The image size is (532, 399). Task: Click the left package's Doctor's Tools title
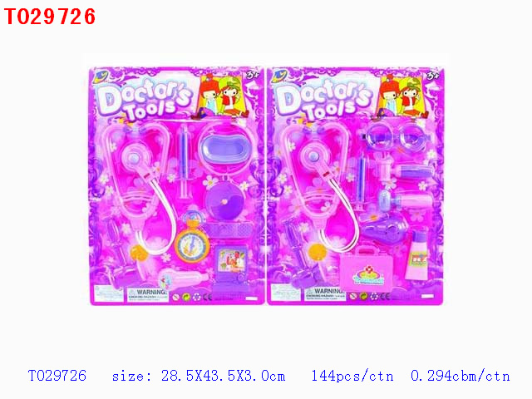point(144,100)
